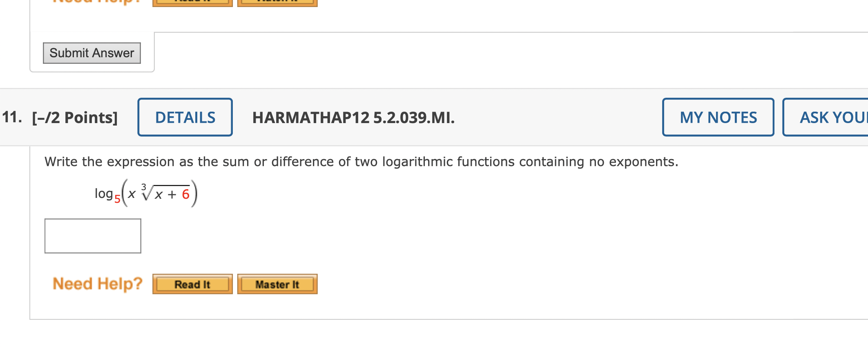Image resolution: width=868 pixels, height=348 pixels.
Task: Select the log base 5 expression
Action: coord(145,192)
